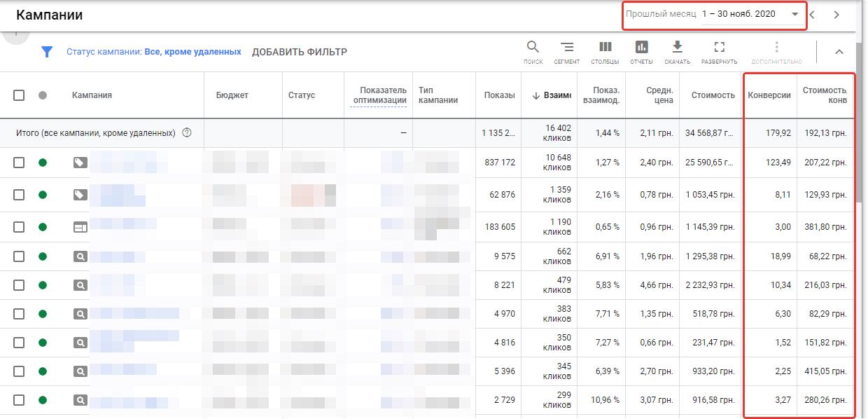The image size is (868, 419).
Task: Click the help icon beside Итого
Action: (x=187, y=132)
